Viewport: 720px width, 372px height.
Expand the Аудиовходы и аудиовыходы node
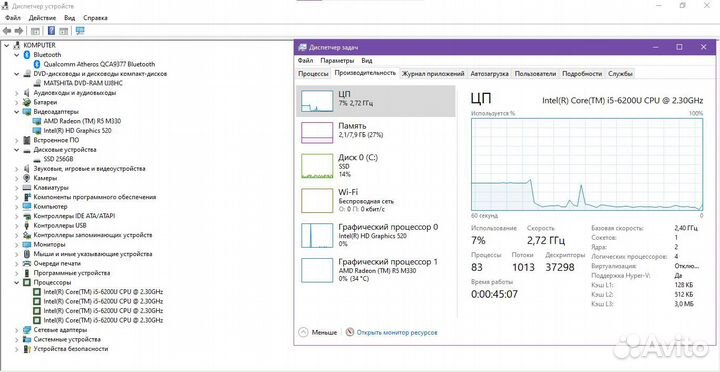[x=17, y=93]
